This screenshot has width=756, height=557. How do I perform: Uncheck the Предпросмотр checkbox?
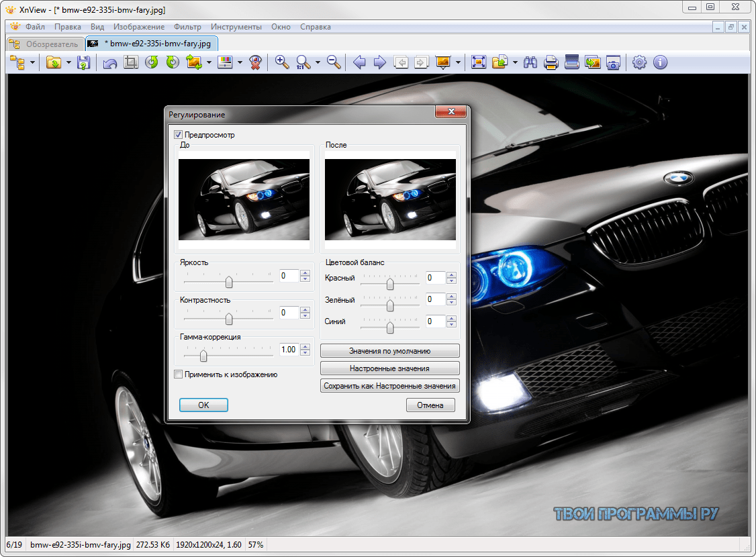(179, 135)
